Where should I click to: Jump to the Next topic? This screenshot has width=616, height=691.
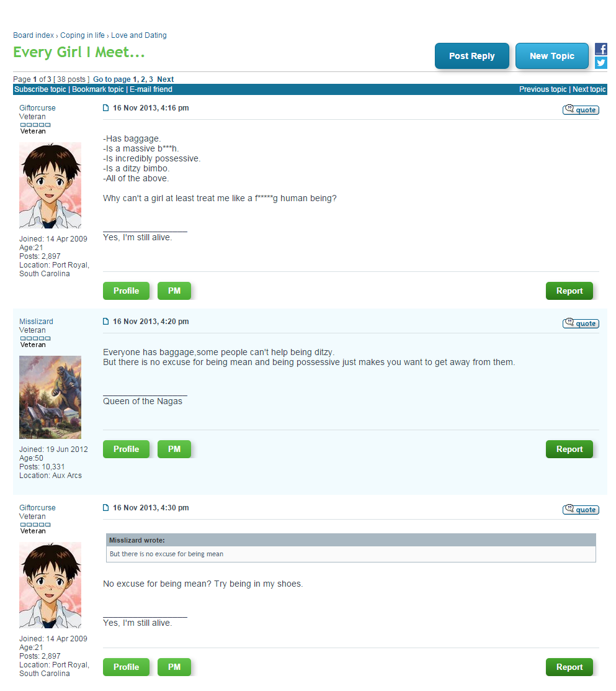pyautogui.click(x=589, y=89)
